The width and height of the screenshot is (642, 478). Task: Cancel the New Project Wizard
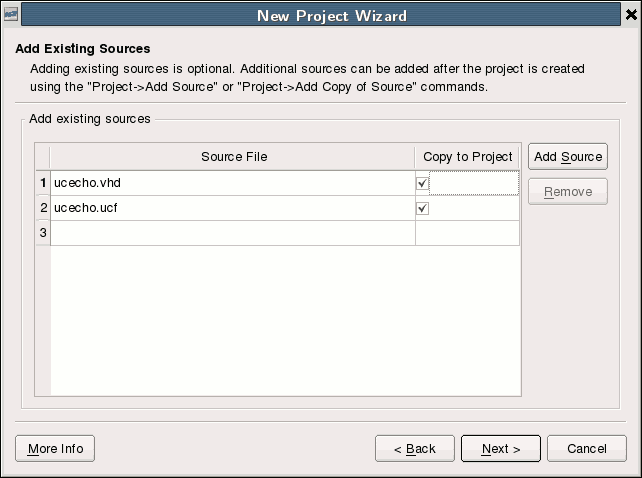[587, 449]
